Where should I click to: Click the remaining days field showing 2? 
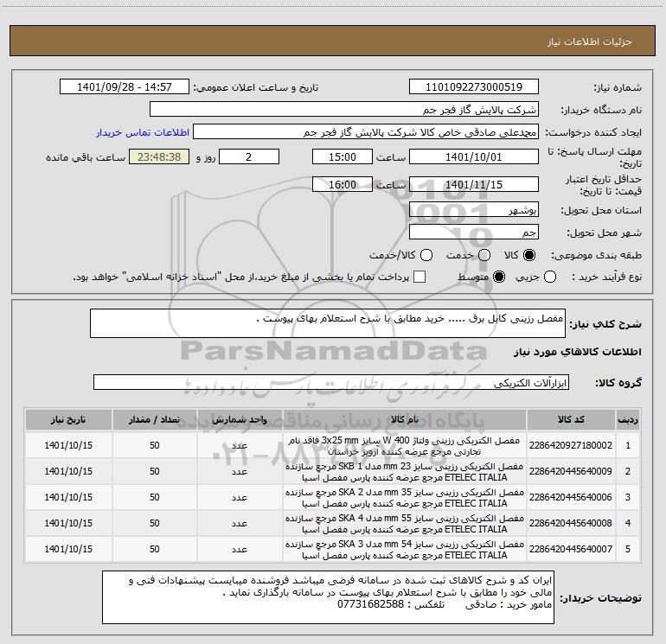point(249,156)
